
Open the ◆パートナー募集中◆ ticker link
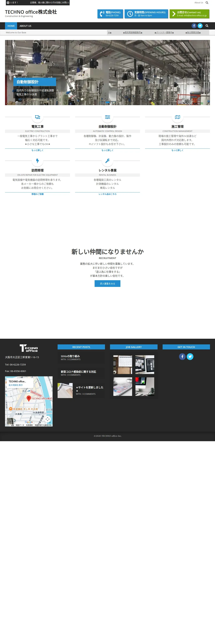pos(164,32)
